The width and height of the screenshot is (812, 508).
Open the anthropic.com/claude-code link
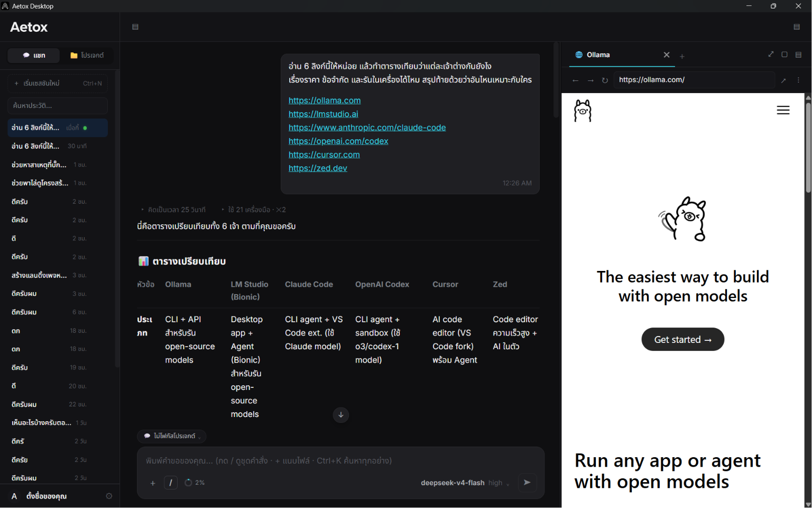tap(367, 128)
